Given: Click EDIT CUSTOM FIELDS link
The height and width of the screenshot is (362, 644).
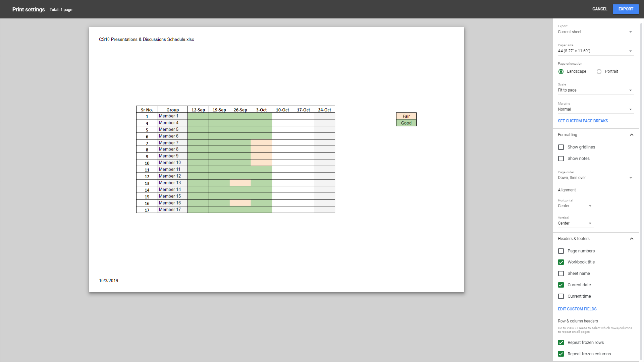Looking at the screenshot, I should 577,309.
